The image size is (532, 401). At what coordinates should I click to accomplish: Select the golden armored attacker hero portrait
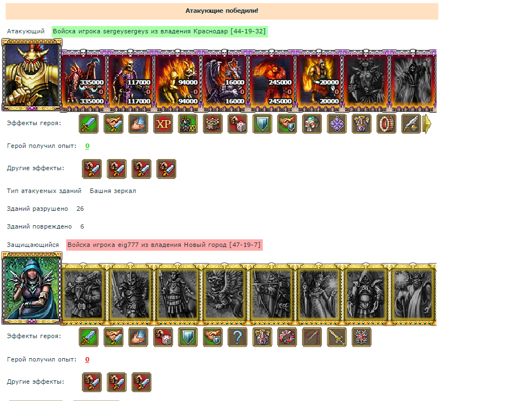click(32, 75)
